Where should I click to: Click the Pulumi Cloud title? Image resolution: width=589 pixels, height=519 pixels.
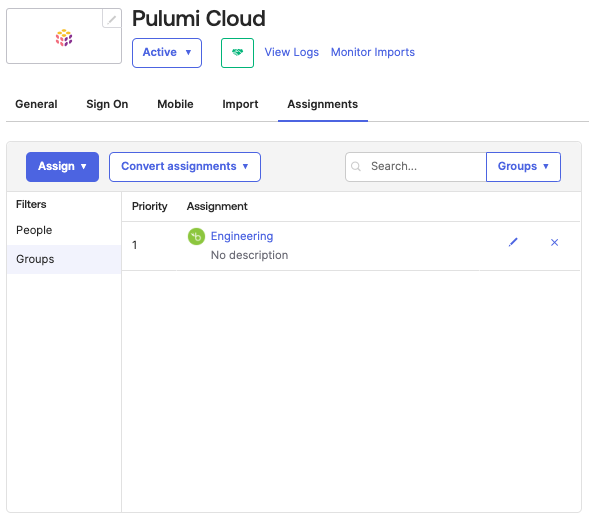point(199,18)
